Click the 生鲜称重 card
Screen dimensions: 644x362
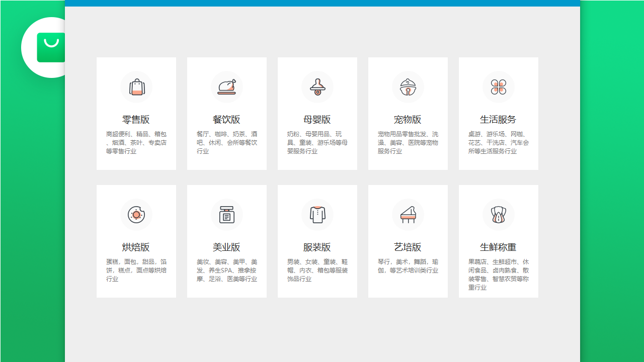(498, 241)
